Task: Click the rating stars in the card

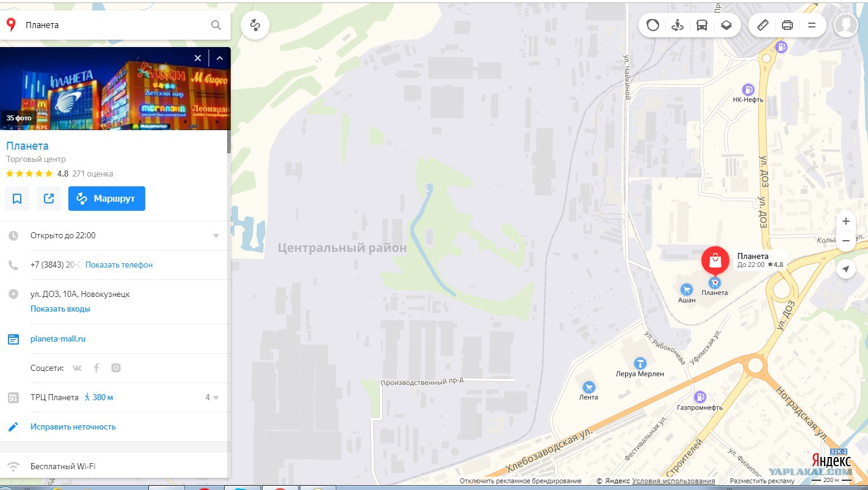Action: (29, 174)
